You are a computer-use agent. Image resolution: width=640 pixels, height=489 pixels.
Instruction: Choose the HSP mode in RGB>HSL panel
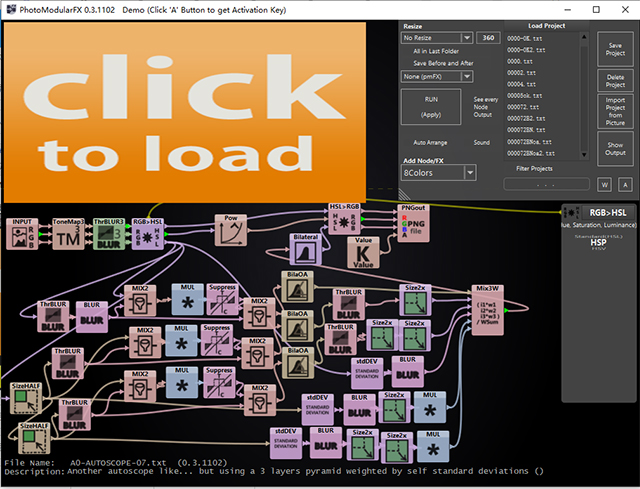pos(598,242)
